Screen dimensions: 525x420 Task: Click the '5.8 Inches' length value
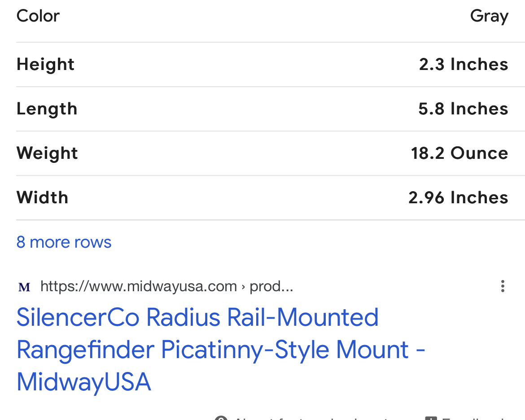point(464,109)
